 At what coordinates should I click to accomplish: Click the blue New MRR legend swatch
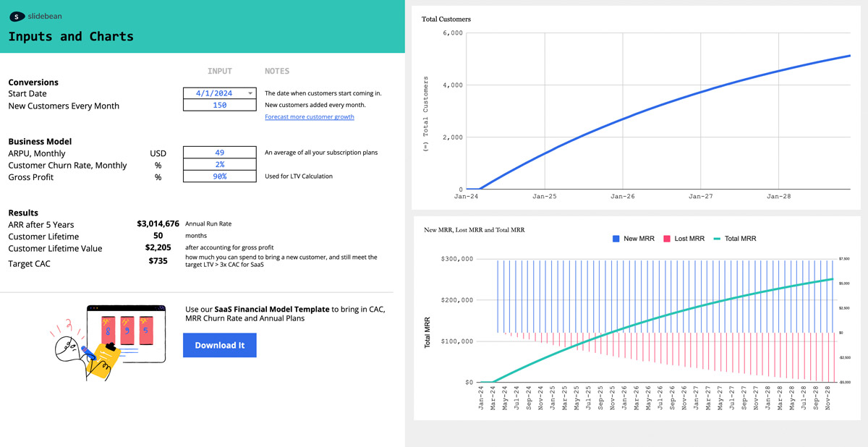(616, 239)
